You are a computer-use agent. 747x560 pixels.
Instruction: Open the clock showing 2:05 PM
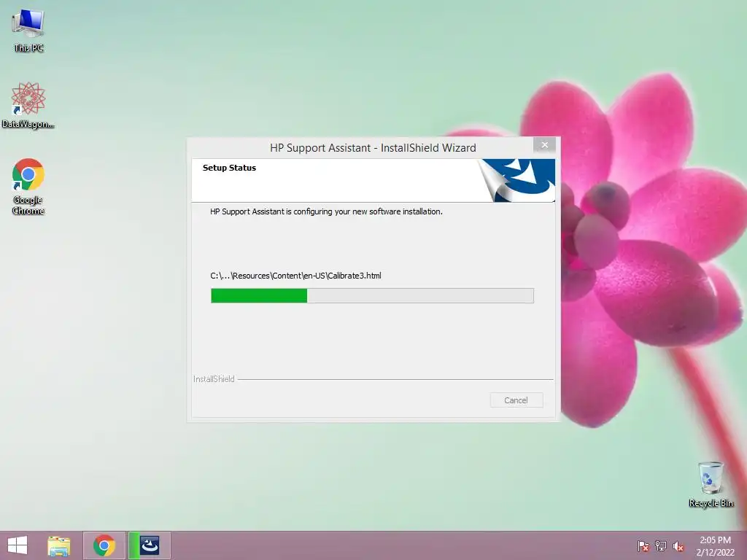[715, 546]
